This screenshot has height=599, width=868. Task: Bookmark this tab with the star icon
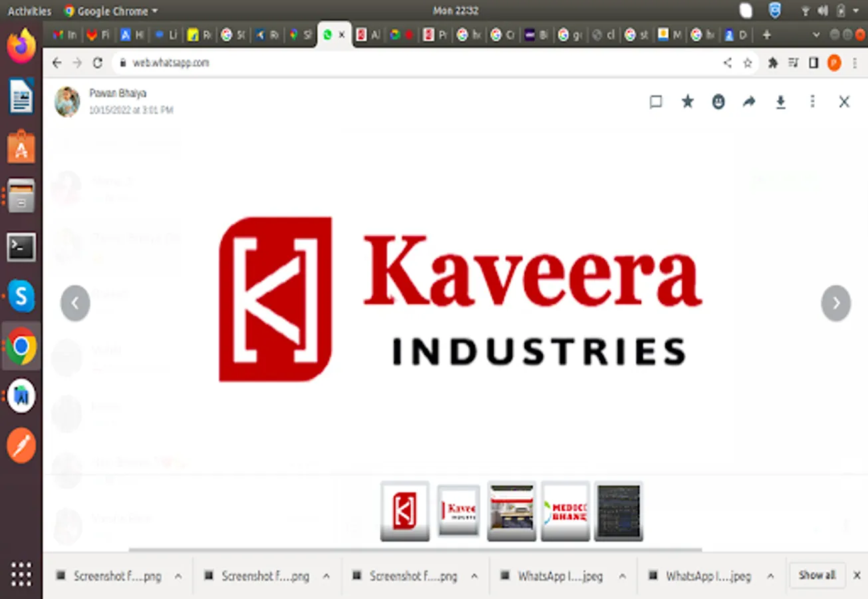(747, 63)
